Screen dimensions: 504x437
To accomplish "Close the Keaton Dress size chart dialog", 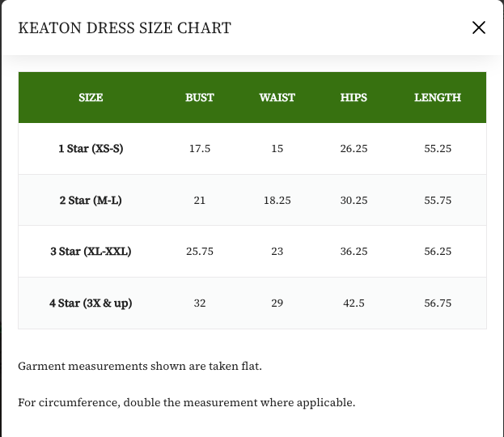I will pyautogui.click(x=479, y=28).
